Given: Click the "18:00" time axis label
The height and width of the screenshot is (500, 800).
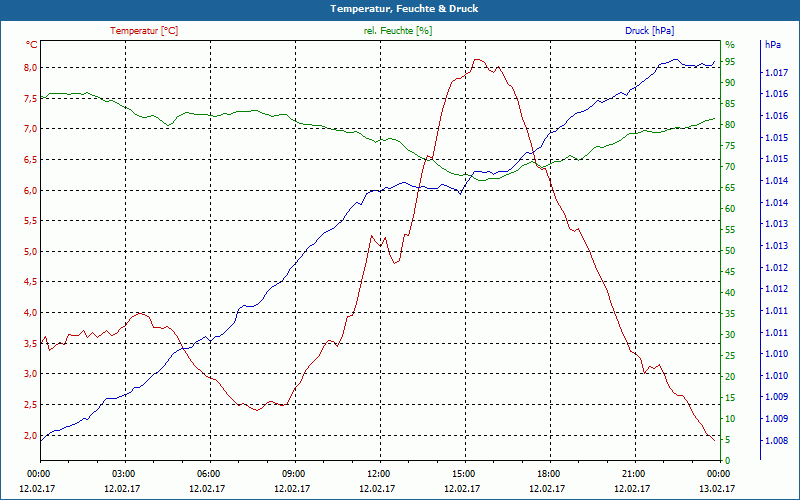Looking at the screenshot, I should [548, 473].
